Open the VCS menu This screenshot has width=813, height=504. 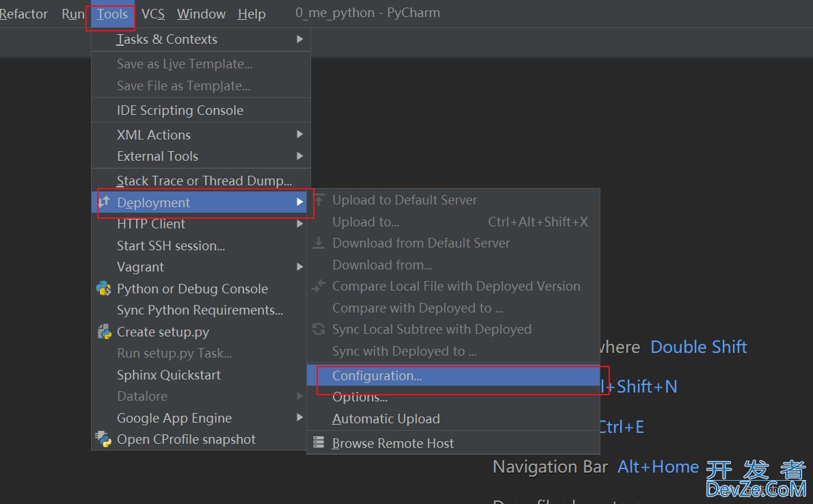[153, 14]
